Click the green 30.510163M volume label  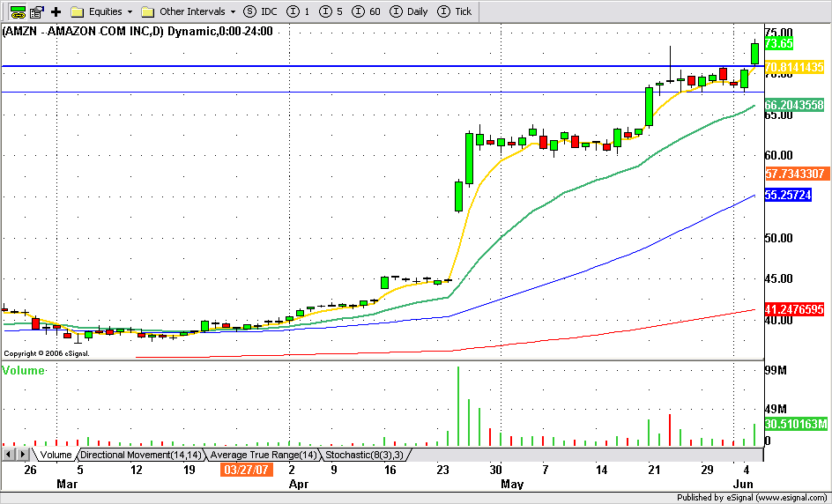796,424
